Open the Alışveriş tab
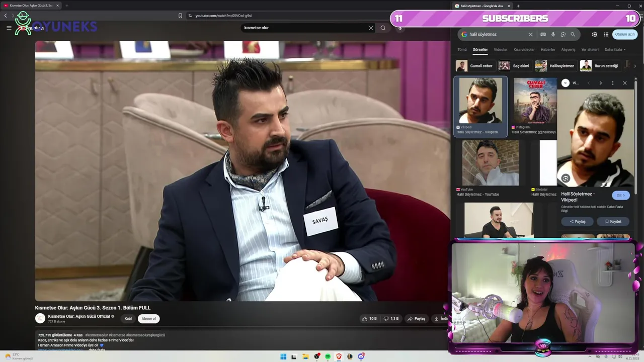The height and width of the screenshot is (362, 644). click(x=568, y=50)
